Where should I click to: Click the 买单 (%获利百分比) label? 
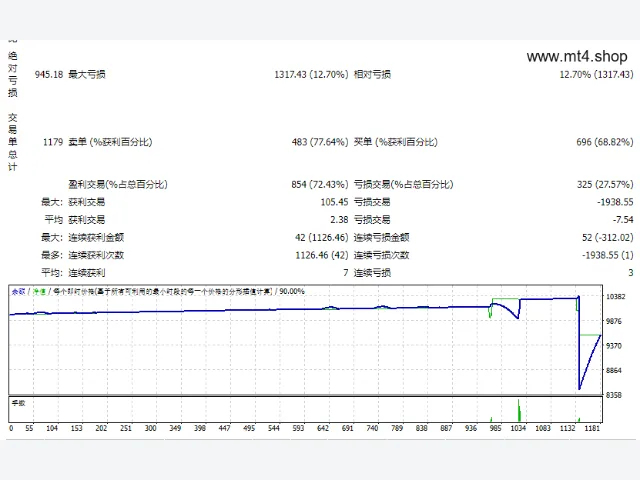[x=396, y=142]
